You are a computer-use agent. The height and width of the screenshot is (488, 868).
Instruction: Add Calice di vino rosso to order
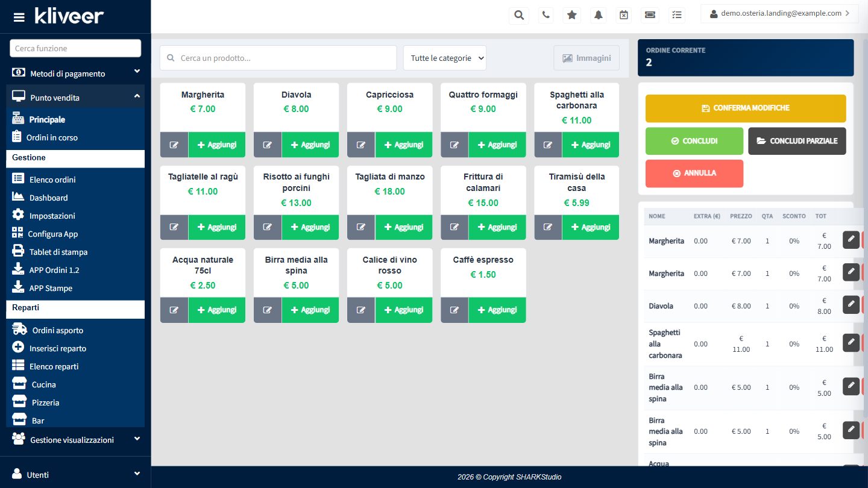404,310
